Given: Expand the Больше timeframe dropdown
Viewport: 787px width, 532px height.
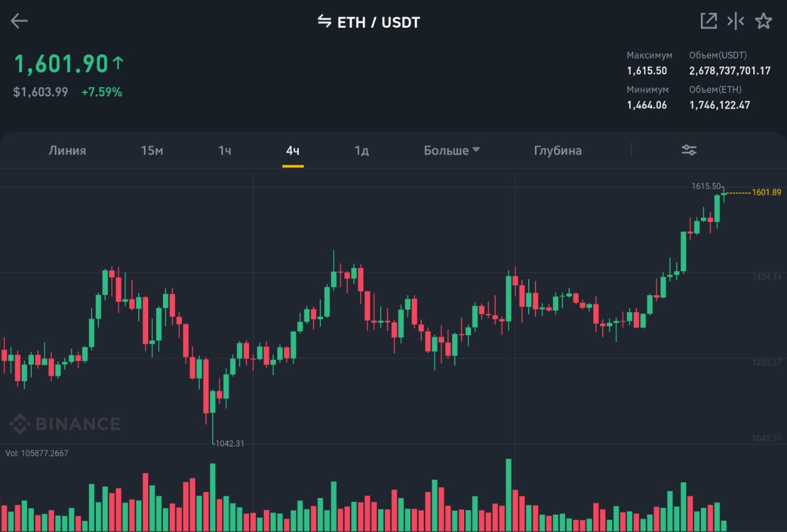Looking at the screenshot, I should 451,151.
